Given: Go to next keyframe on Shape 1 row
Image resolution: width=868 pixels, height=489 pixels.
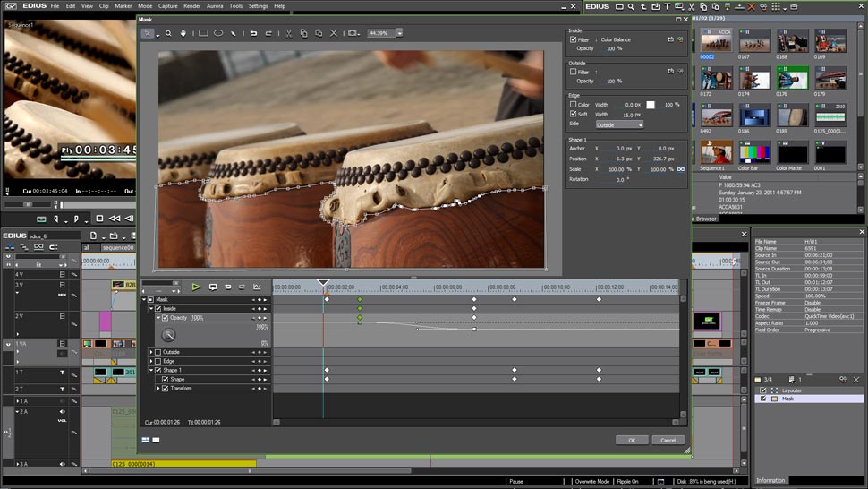Looking at the screenshot, I should point(265,371).
